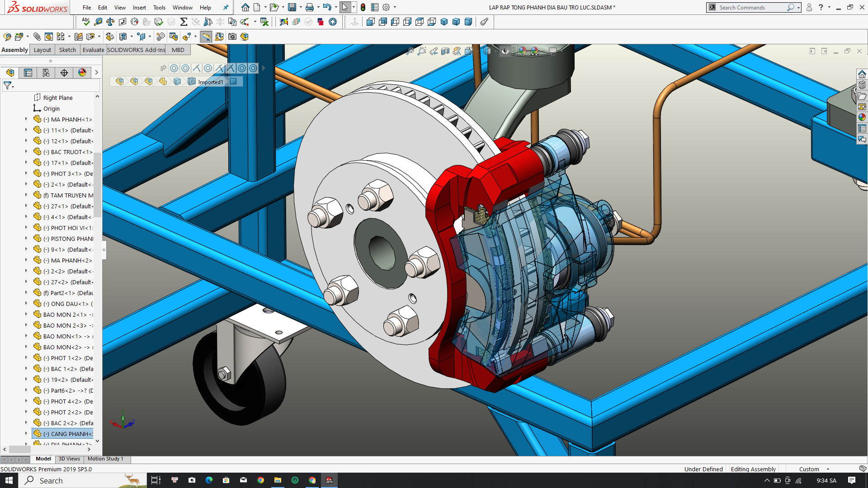Screen dimensions: 868x488
Task: Open the Insert menu
Action: click(x=139, y=7)
